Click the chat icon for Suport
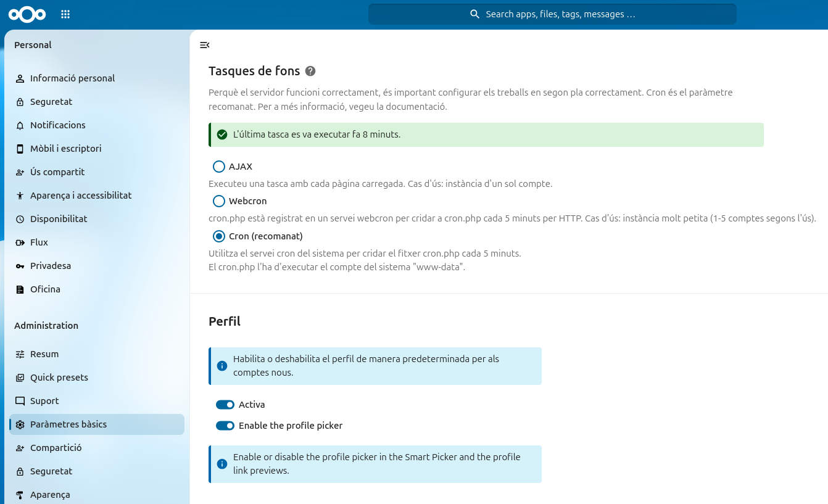Viewport: 828px width, 504px height. click(x=20, y=401)
